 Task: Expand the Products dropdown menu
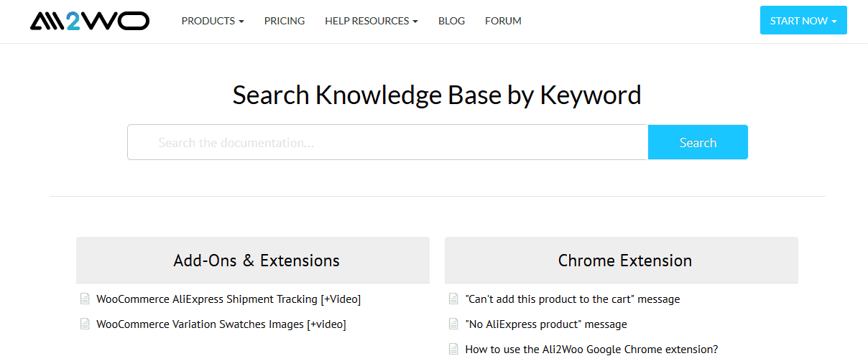point(213,21)
